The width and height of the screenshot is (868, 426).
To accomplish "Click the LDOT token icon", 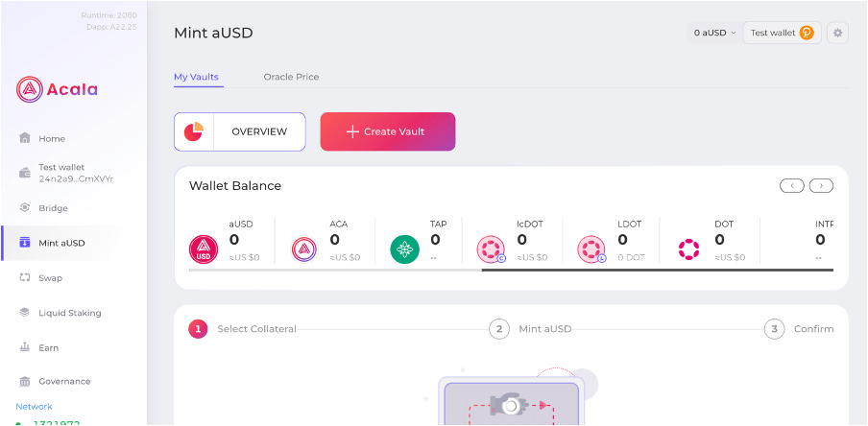I will [591, 249].
